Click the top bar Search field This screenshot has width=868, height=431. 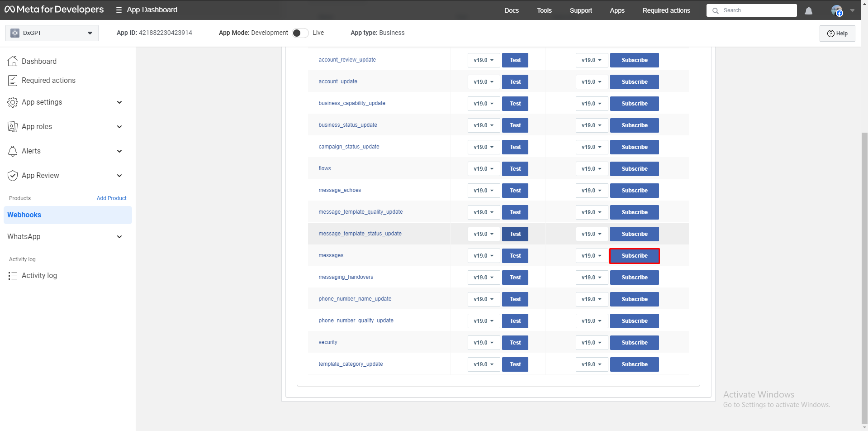coord(755,10)
